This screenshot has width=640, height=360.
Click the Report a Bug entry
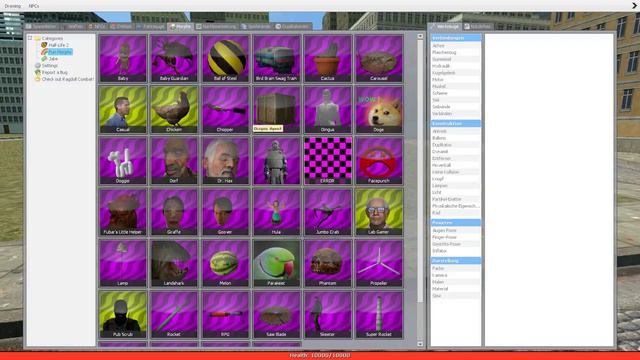55,72
